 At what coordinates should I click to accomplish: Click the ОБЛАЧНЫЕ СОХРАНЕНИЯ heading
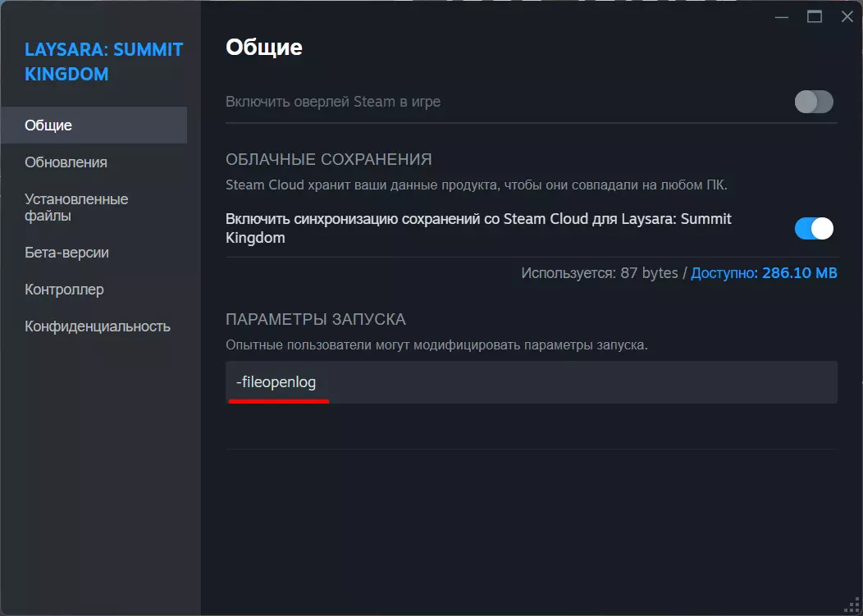(328, 159)
